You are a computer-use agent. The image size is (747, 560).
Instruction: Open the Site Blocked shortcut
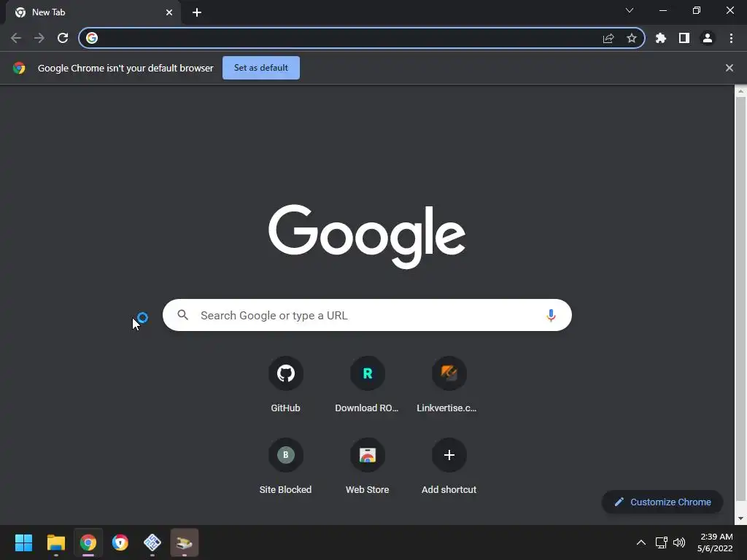285,466
